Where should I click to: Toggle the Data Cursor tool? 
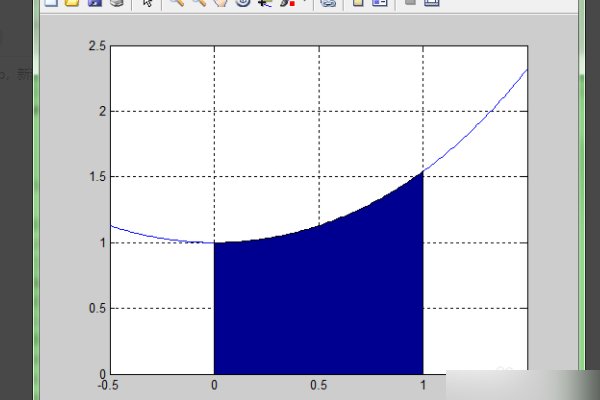263,3
